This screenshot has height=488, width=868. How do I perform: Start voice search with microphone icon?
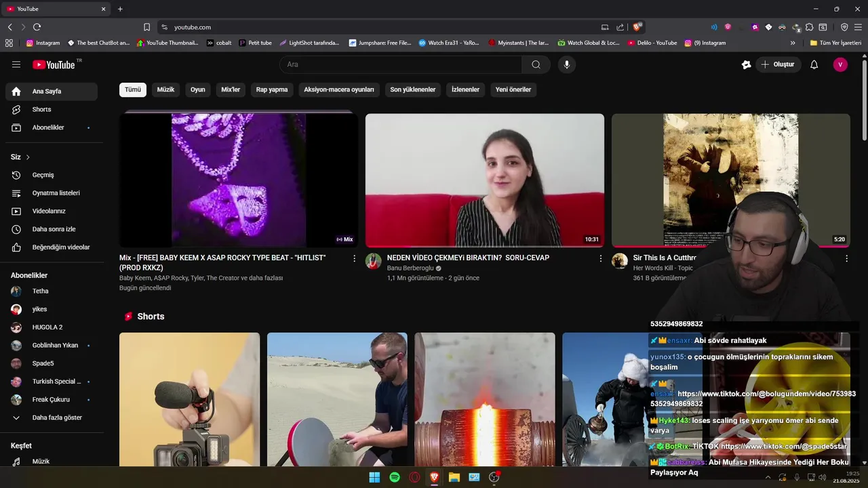point(567,64)
